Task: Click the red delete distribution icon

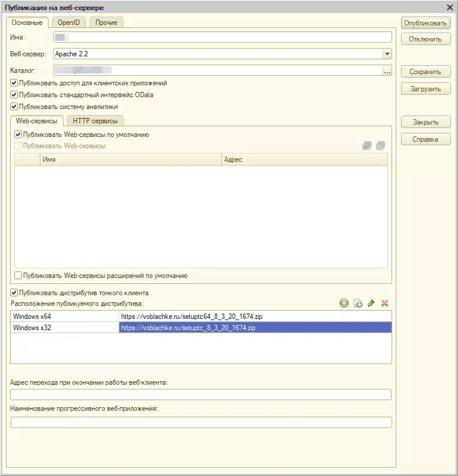Action: pyautogui.click(x=384, y=303)
